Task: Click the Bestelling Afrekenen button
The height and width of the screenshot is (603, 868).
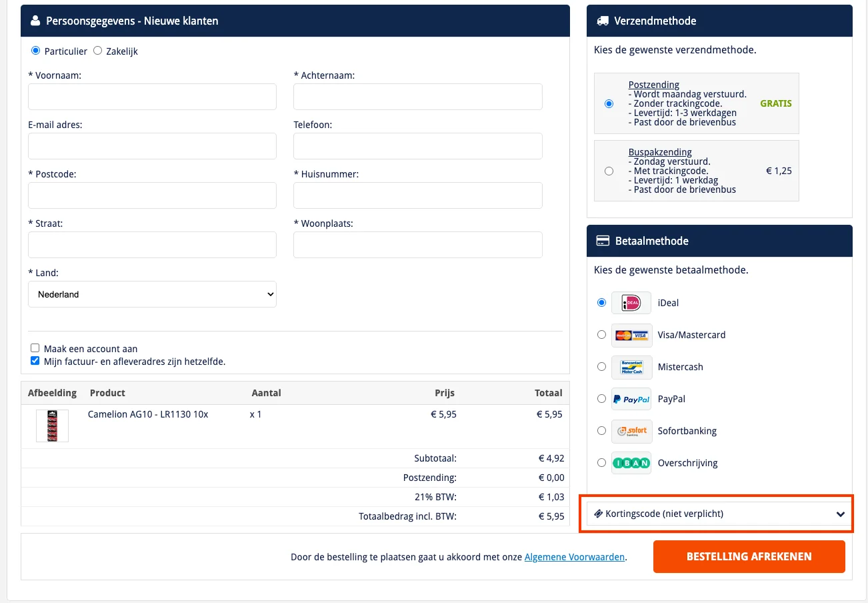Action: (x=749, y=556)
